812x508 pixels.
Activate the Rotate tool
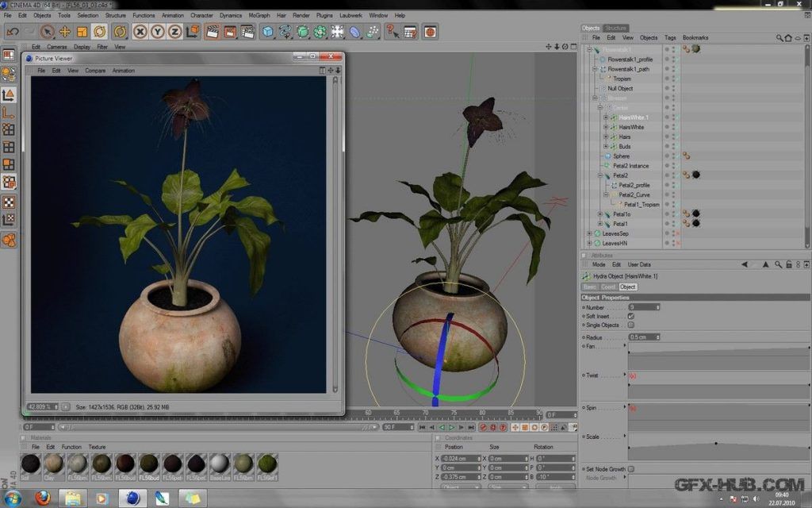99,32
